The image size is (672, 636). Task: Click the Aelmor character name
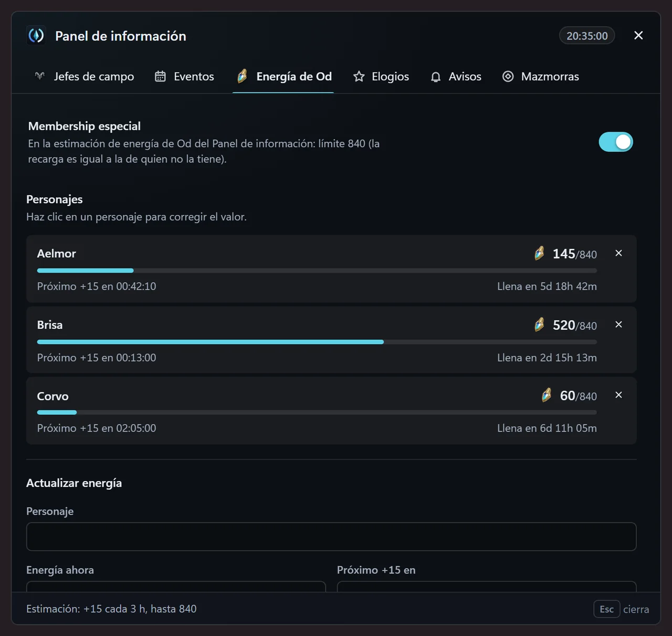pyautogui.click(x=57, y=254)
